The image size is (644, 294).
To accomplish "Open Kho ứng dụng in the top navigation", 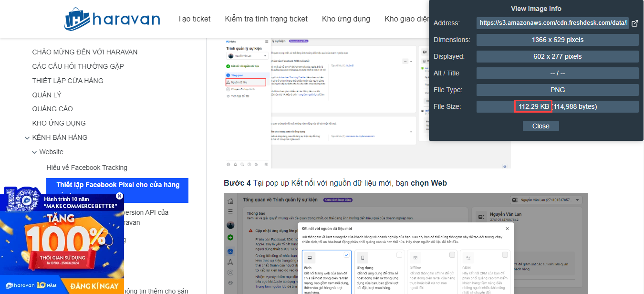I will coord(346,19).
